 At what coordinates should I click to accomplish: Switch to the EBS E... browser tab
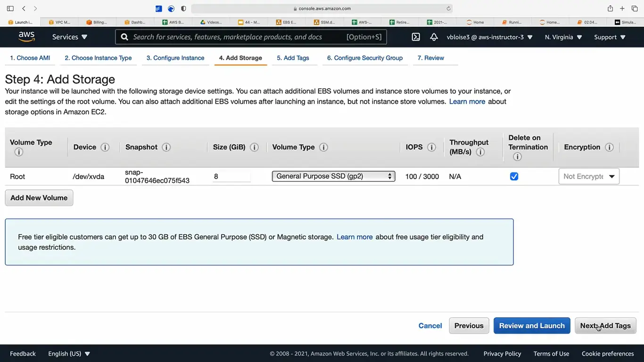coord(286,22)
